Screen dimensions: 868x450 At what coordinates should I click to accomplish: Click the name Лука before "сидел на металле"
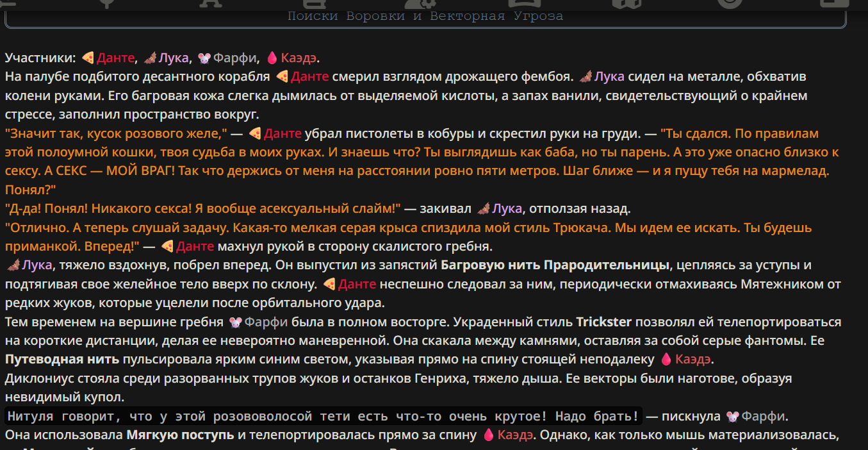(609, 77)
